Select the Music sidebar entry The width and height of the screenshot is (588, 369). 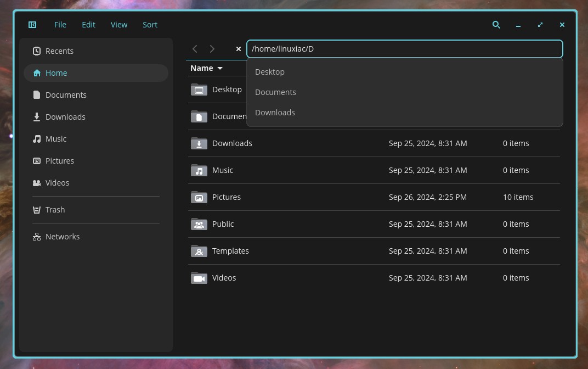pyautogui.click(x=95, y=139)
